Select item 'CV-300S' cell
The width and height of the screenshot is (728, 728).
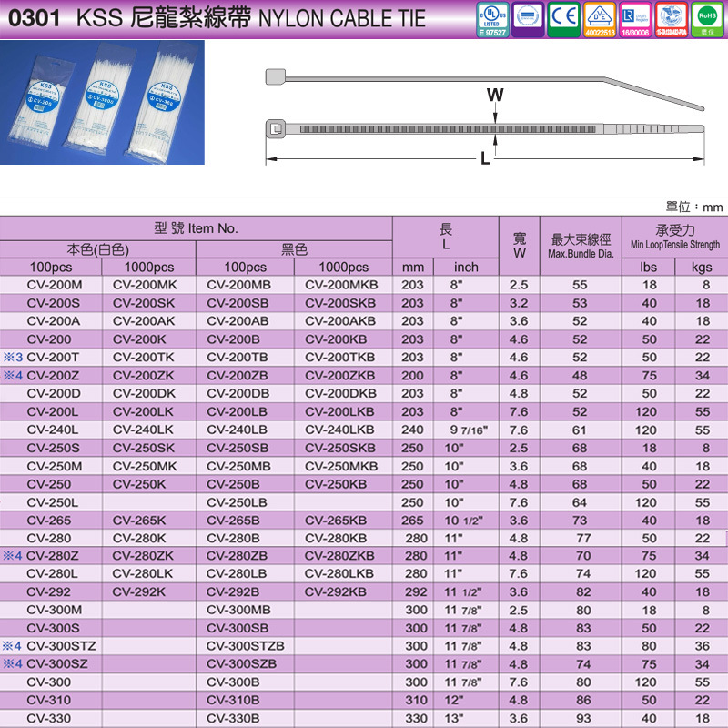[53, 628]
